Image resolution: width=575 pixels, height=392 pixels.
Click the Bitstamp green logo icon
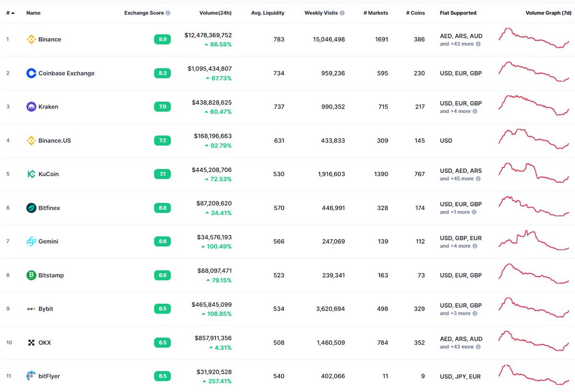[x=31, y=275]
